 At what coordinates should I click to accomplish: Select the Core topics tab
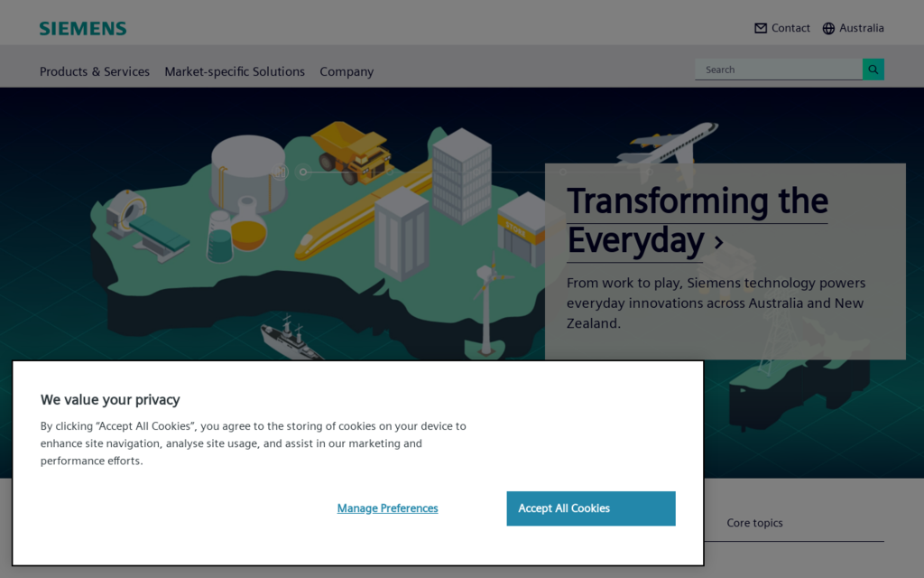[x=754, y=523]
